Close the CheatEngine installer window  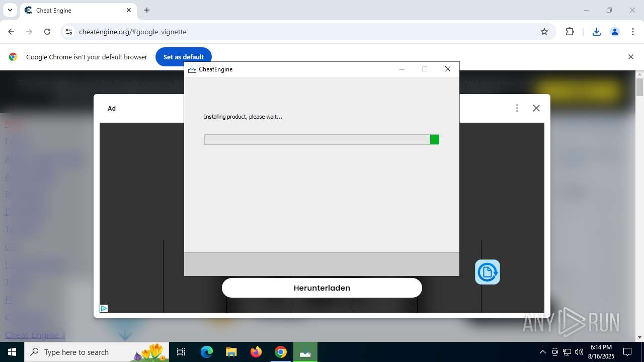click(x=448, y=69)
